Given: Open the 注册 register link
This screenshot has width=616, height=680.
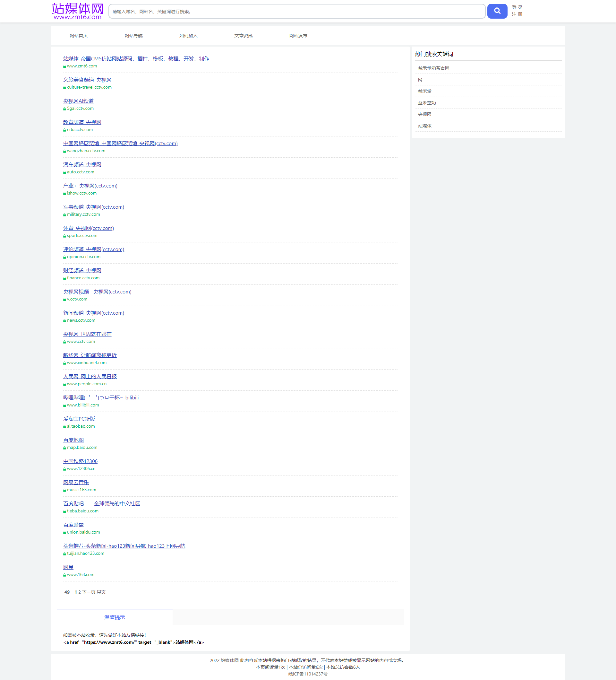Looking at the screenshot, I should (x=517, y=14).
